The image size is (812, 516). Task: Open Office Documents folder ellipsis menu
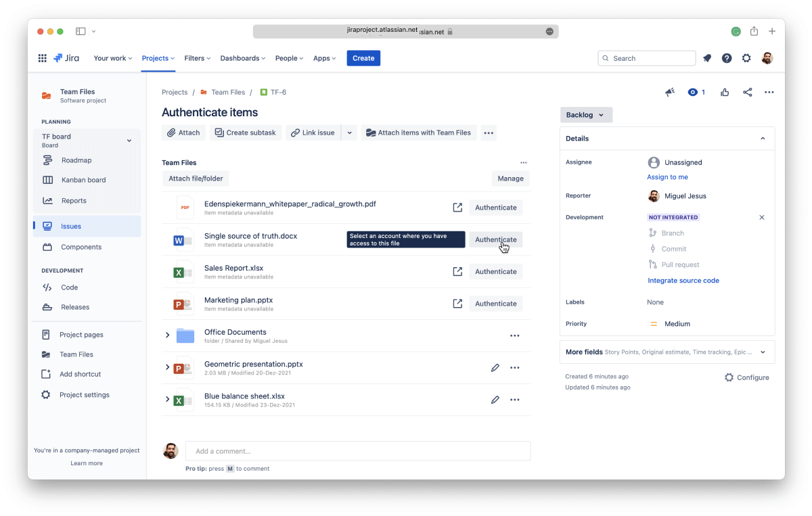point(515,335)
